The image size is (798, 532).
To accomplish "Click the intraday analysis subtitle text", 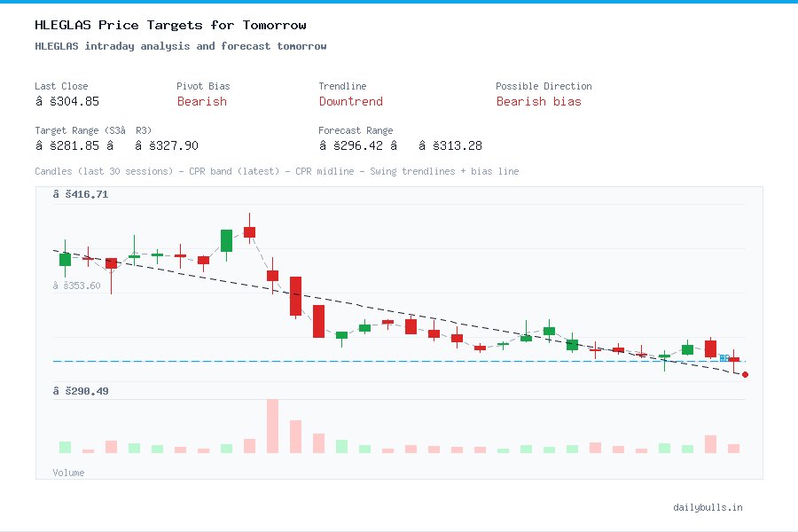I will click(x=180, y=46).
